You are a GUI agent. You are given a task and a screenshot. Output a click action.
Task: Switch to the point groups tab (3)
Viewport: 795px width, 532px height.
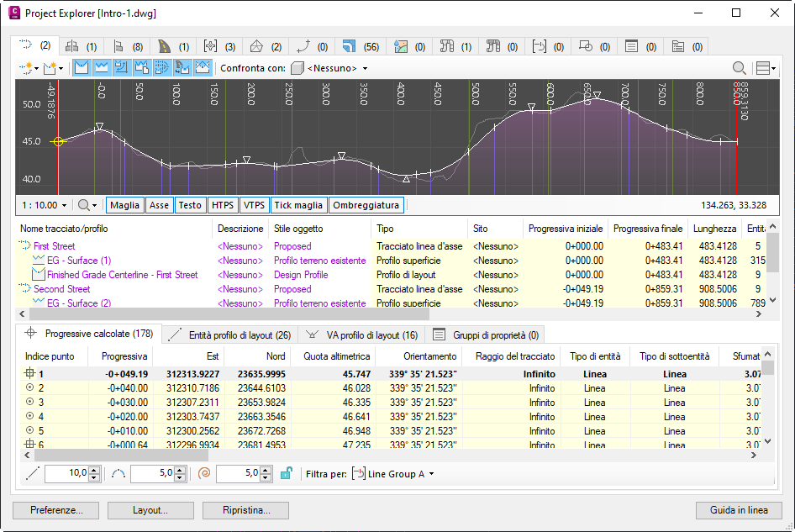point(219,47)
